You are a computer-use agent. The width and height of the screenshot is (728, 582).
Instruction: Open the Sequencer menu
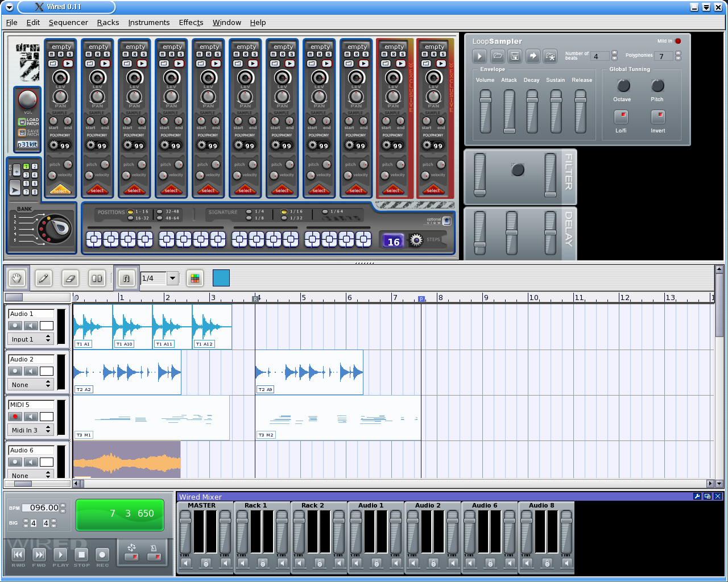click(x=68, y=22)
